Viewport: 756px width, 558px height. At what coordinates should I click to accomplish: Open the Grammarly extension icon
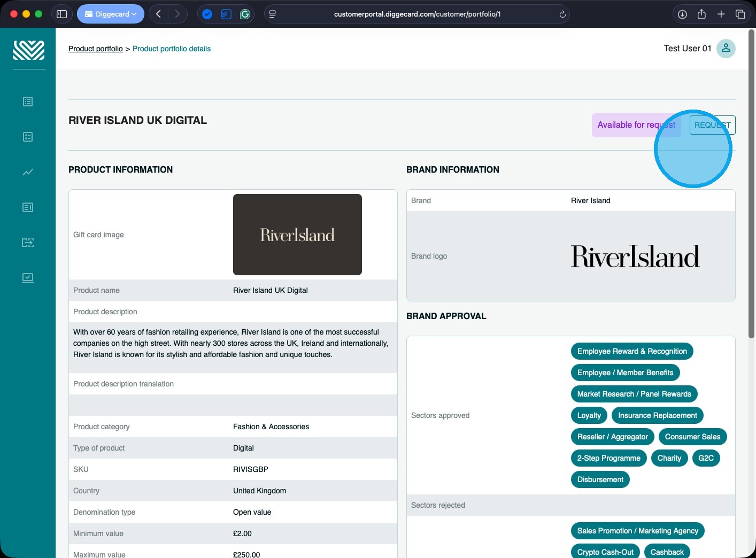click(245, 14)
